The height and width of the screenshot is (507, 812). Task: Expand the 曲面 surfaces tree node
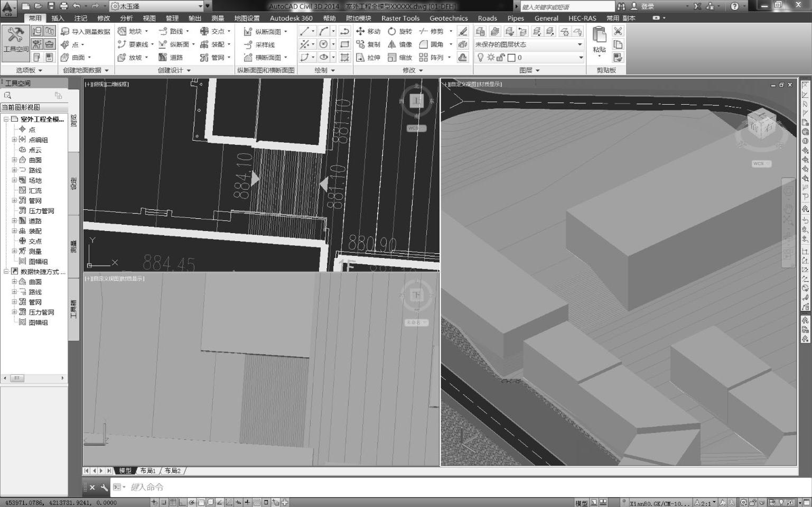coord(14,160)
